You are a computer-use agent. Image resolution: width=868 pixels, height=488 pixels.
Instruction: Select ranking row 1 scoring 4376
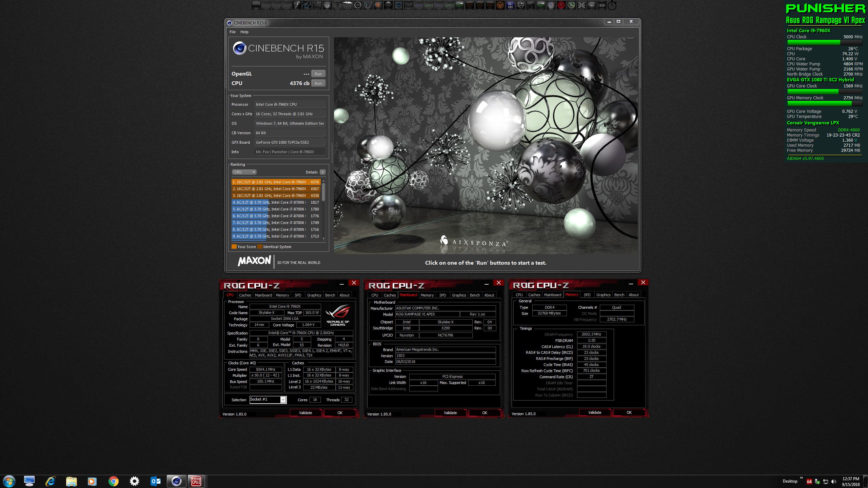276,182
